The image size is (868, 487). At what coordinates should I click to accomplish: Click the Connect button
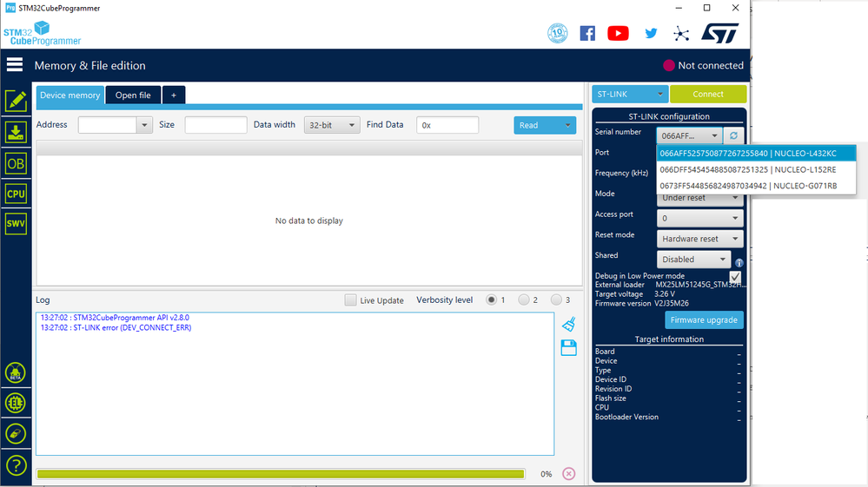(708, 94)
